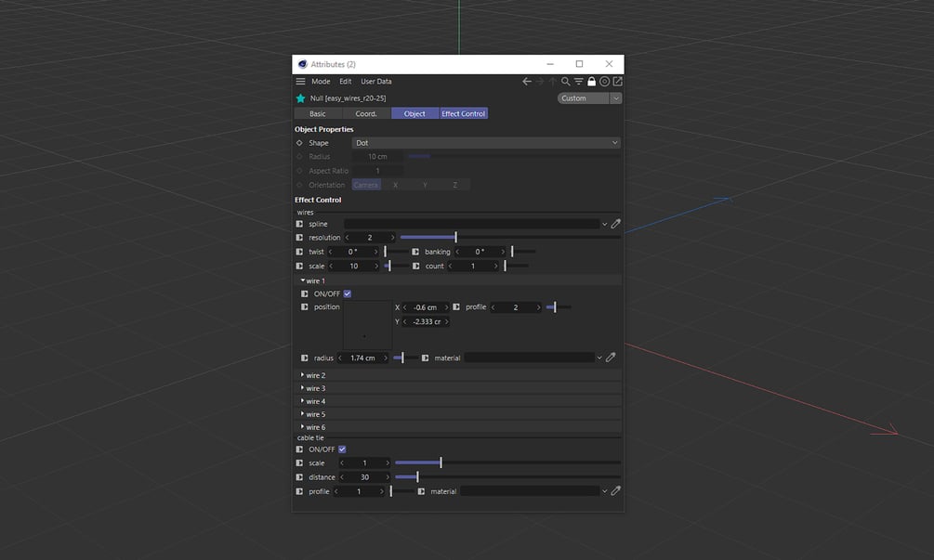Expand the wire 6 group
Screen dimensions: 934x560
(x=303, y=426)
